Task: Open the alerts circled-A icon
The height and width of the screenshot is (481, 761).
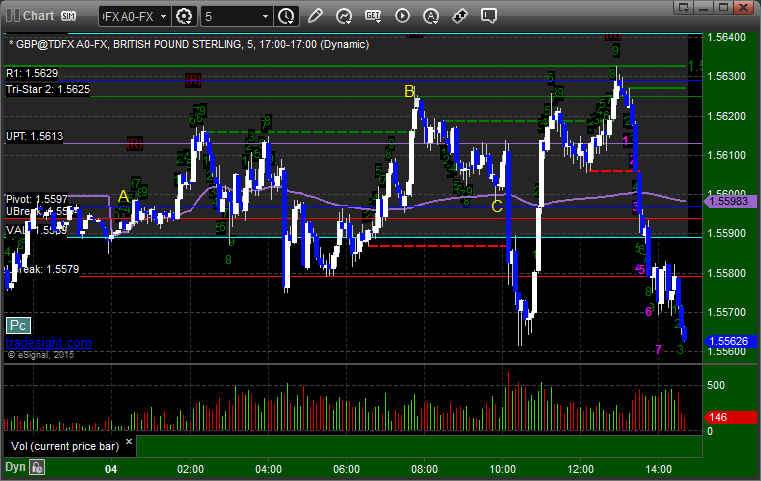Action: tap(431, 16)
